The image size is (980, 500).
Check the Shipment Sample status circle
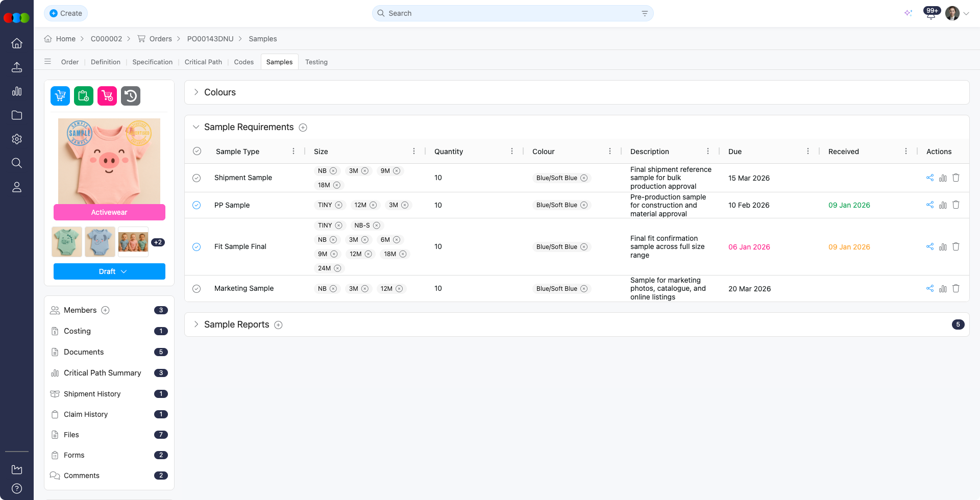click(x=197, y=178)
